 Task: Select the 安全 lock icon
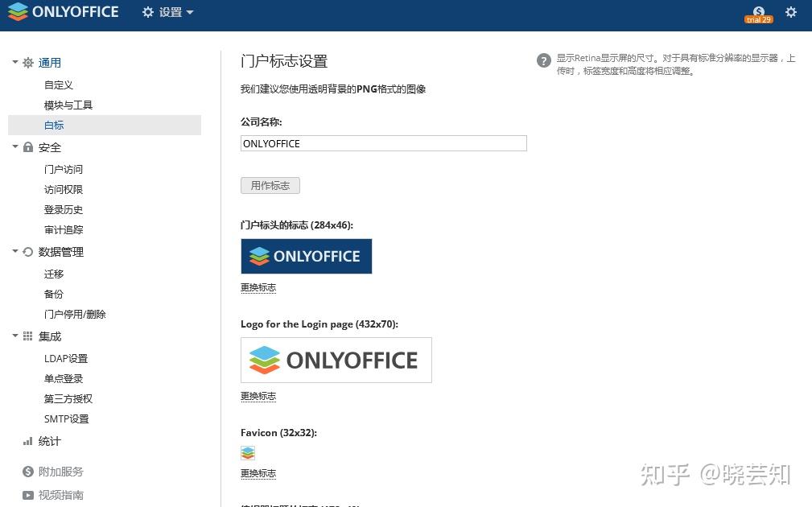pyautogui.click(x=27, y=147)
